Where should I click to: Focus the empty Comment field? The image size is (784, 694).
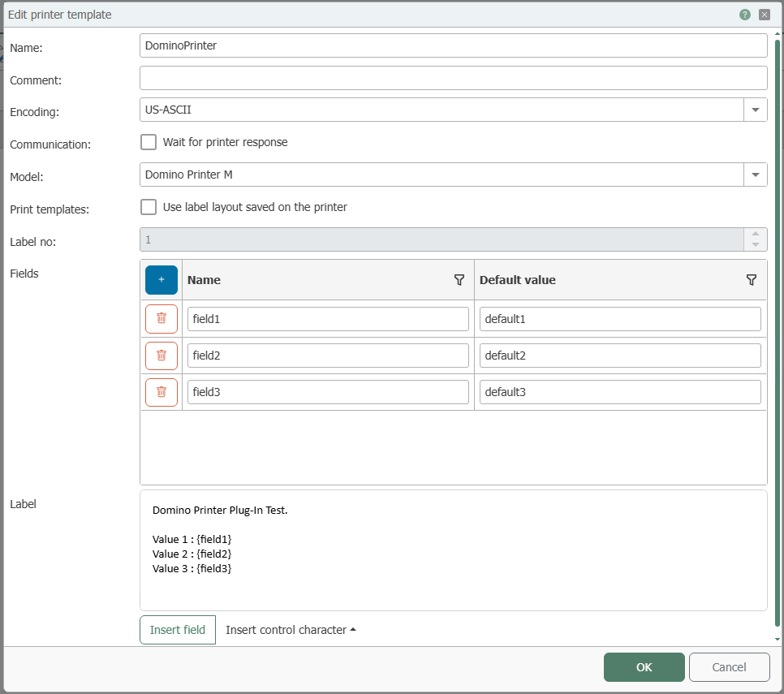pos(453,78)
